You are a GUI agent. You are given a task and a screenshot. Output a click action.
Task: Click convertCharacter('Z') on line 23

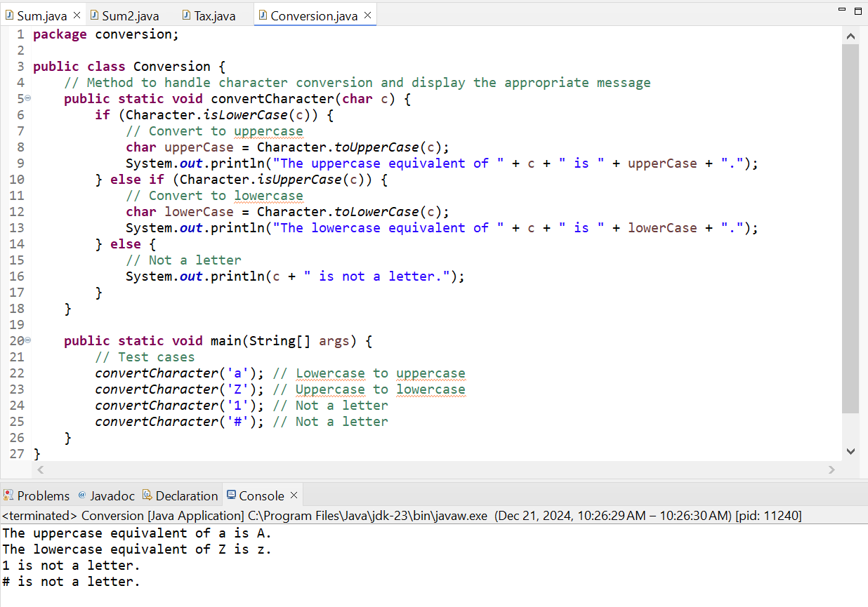click(x=176, y=389)
